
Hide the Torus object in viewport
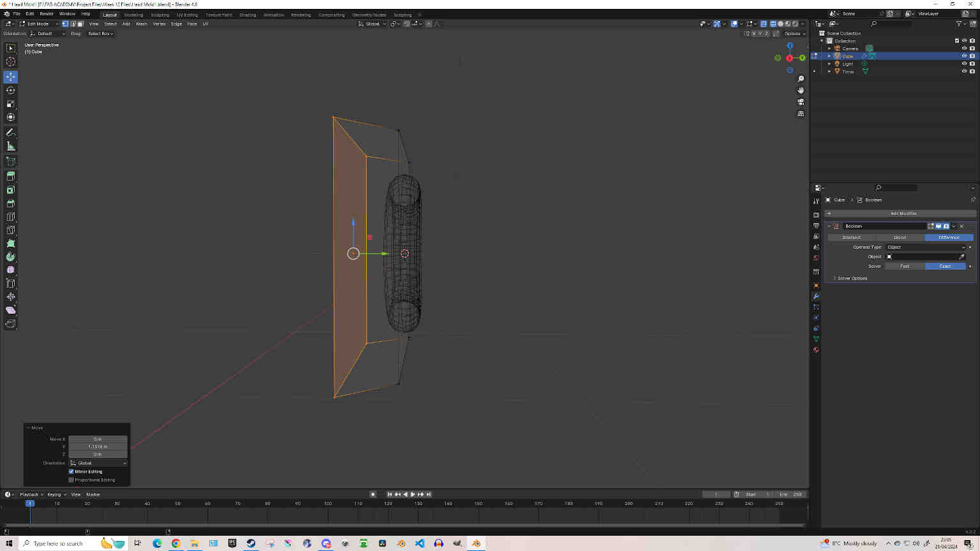click(964, 71)
